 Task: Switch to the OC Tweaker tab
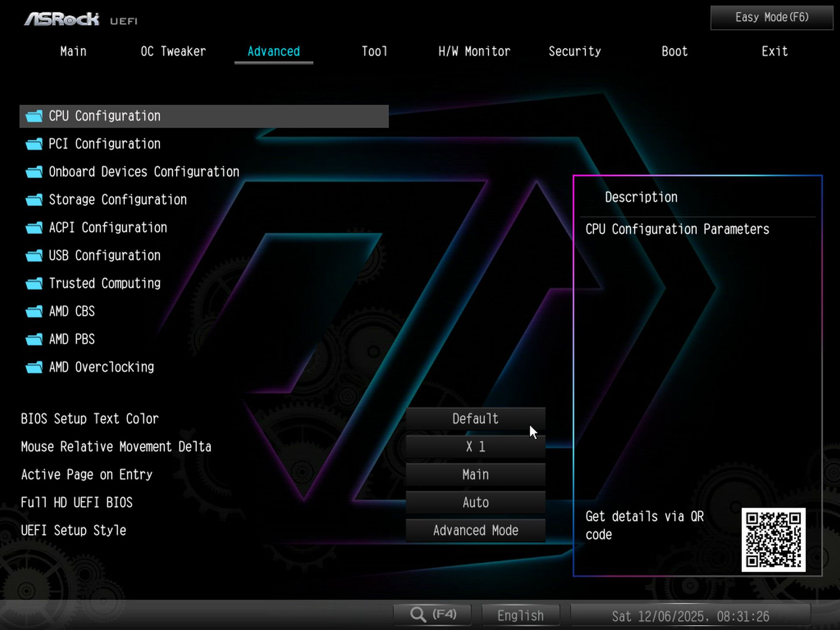tap(173, 51)
